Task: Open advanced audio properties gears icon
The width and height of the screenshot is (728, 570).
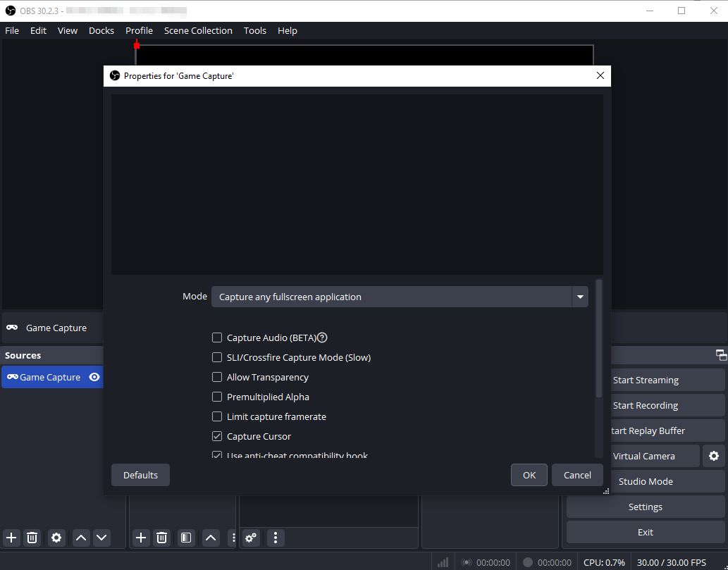Action: [x=250, y=538]
